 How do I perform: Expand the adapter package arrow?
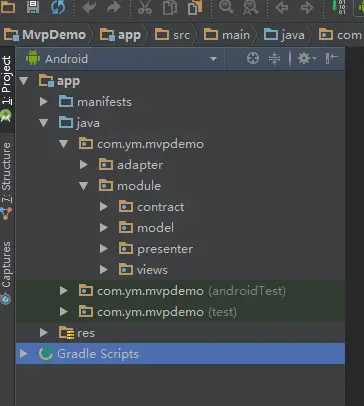83,165
